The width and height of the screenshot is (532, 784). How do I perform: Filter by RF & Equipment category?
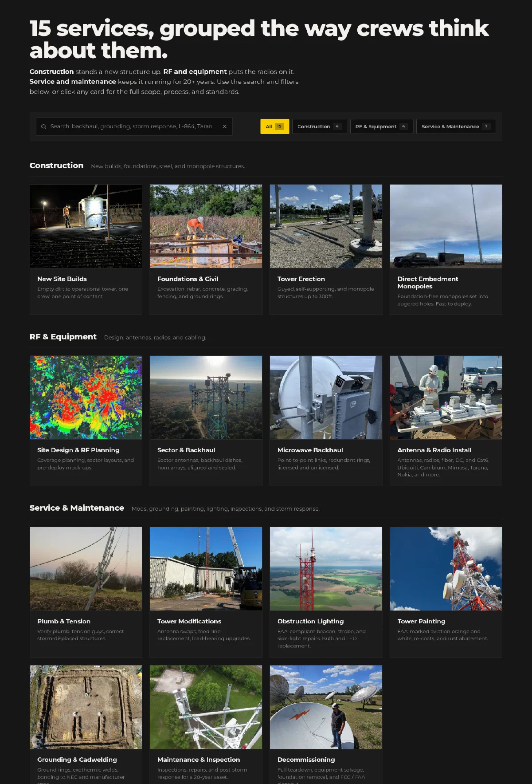tap(382, 126)
